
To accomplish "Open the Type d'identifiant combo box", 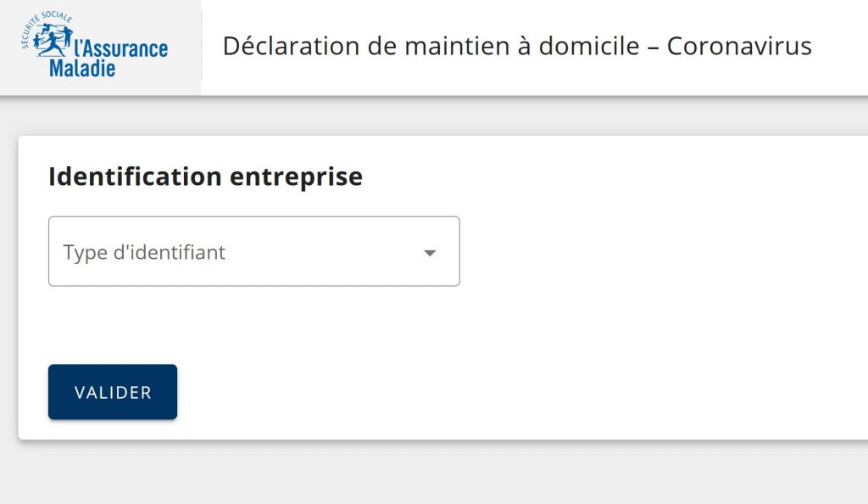I will 254,251.
